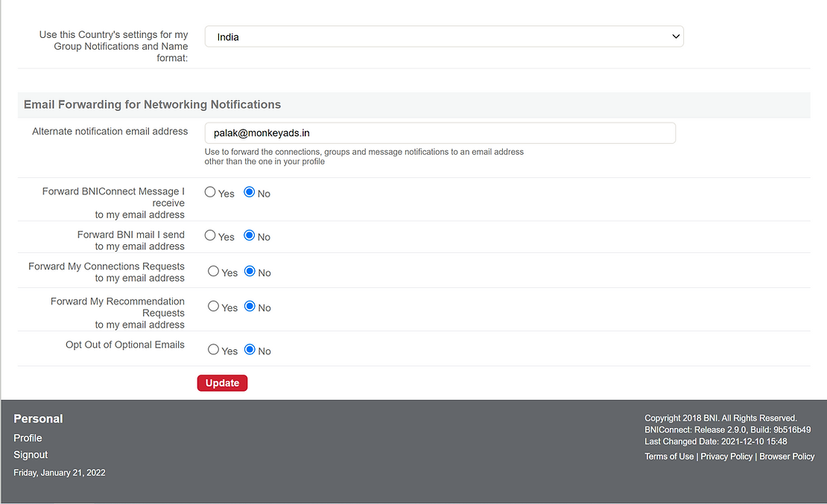Select No for Forward BNI mail I send
This screenshot has width=827, height=504.
[x=250, y=235]
